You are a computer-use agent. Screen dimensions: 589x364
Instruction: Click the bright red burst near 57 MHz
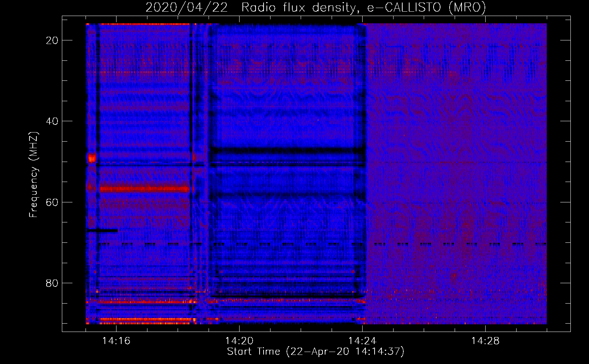click(145, 189)
